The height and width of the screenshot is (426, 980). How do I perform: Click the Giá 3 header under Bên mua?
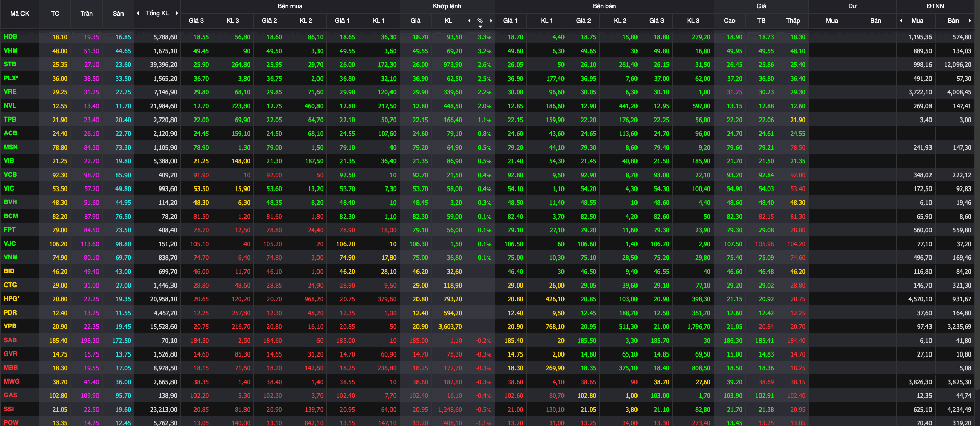(196, 21)
